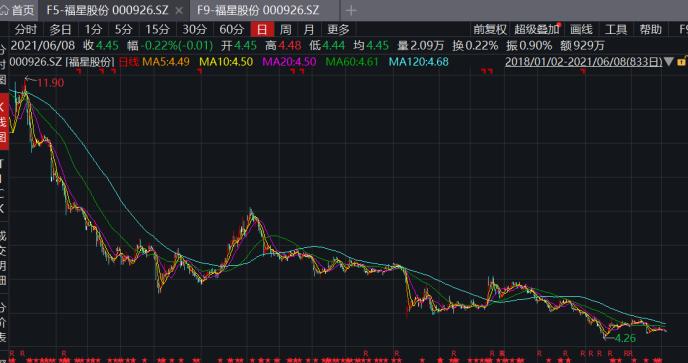Click the MA120:4.68 indicator label

click(419, 62)
